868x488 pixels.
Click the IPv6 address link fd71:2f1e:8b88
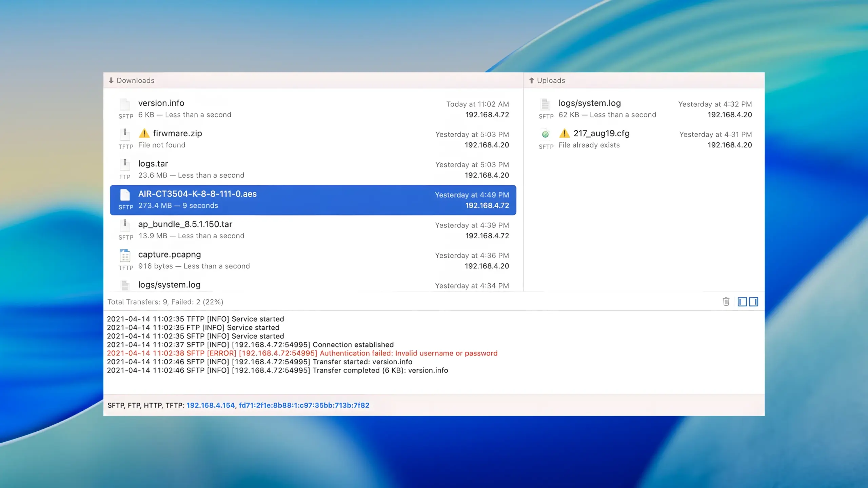[304, 405]
